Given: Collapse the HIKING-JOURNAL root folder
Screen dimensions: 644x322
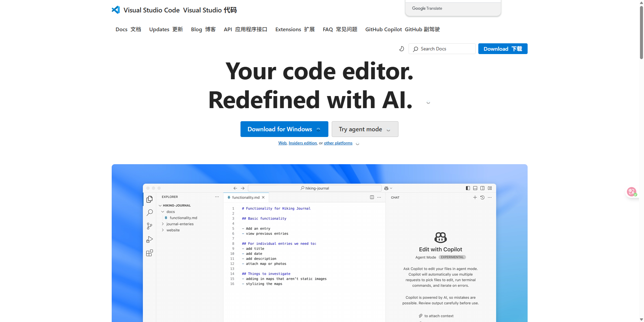Looking at the screenshot, I should [x=174, y=205].
